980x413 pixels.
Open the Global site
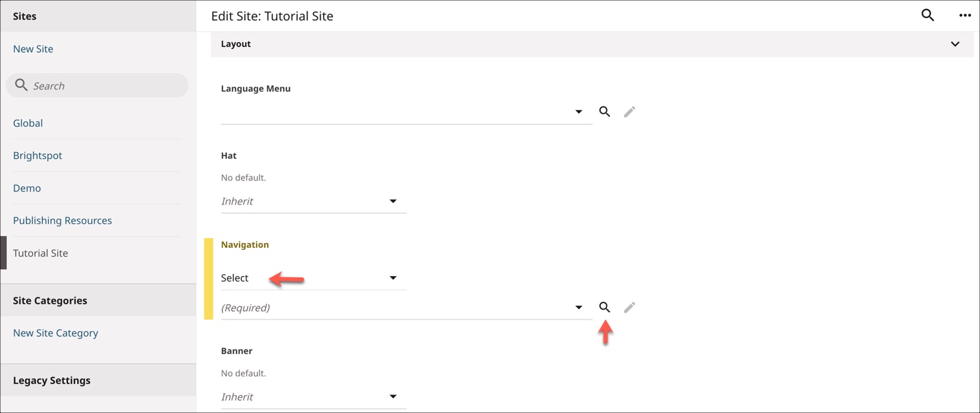28,123
